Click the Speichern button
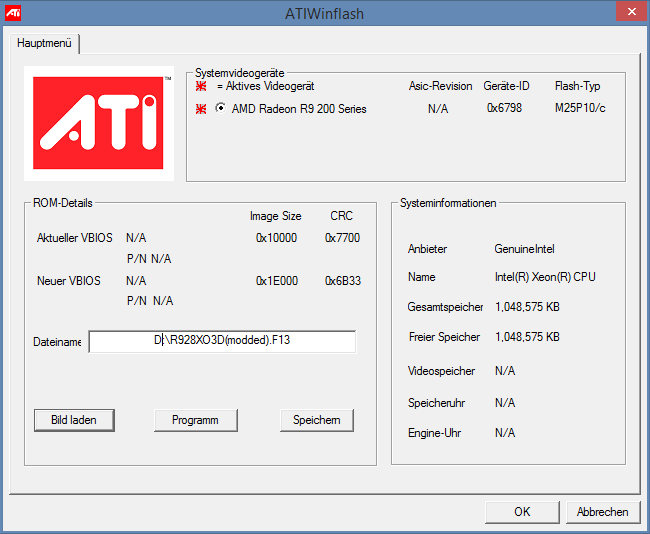Image resolution: width=650 pixels, height=534 pixels. (x=317, y=420)
